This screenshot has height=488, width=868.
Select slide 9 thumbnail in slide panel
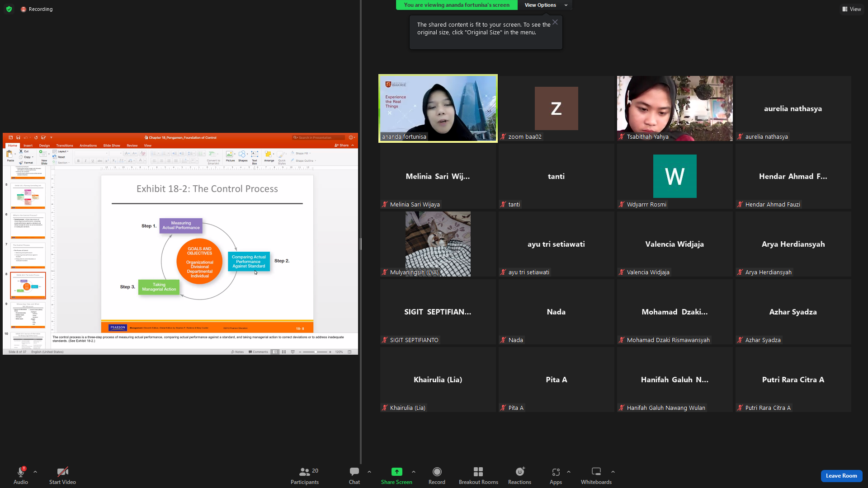28,315
